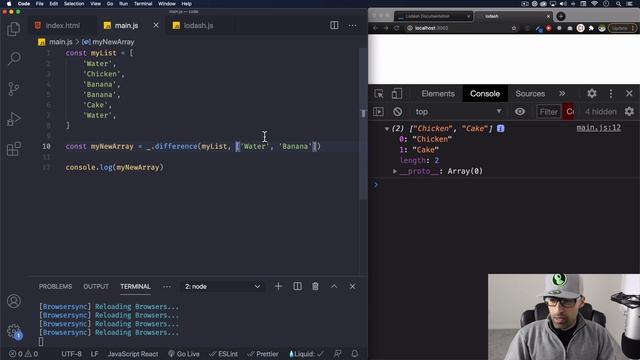
Task: Open the Explorer view in activity bar
Action: (x=13, y=29)
